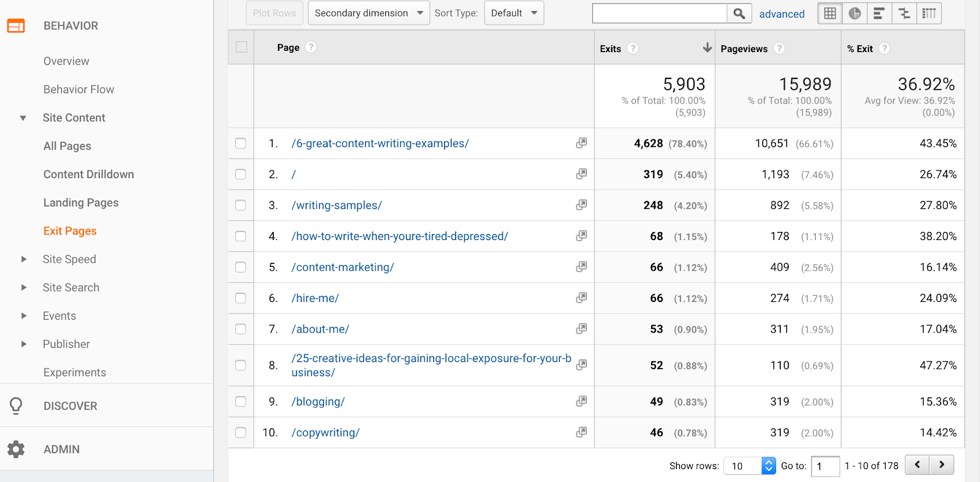Screen dimensions: 980x482
Task: Switch to Performance bar view
Action: click(x=879, y=13)
